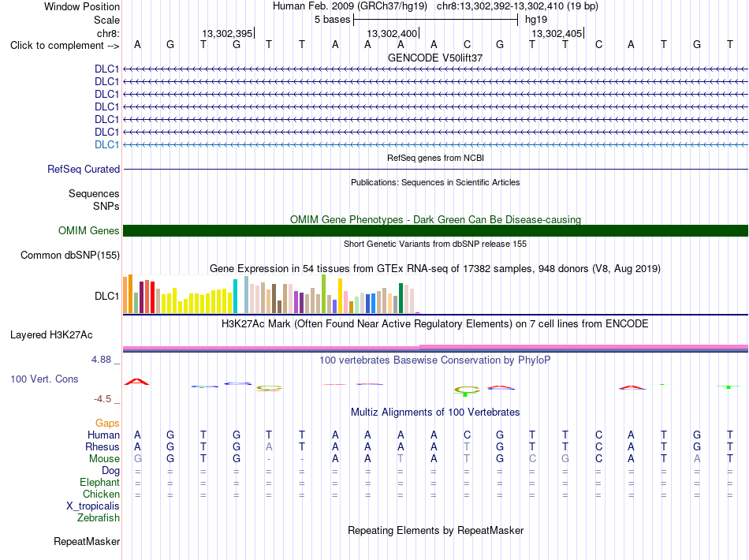Screen dimensions: 749x560
Task: Click the genome assembly header 'Human Feb. 2009 (GRCh37/hg19)'
Action: tap(349, 6)
